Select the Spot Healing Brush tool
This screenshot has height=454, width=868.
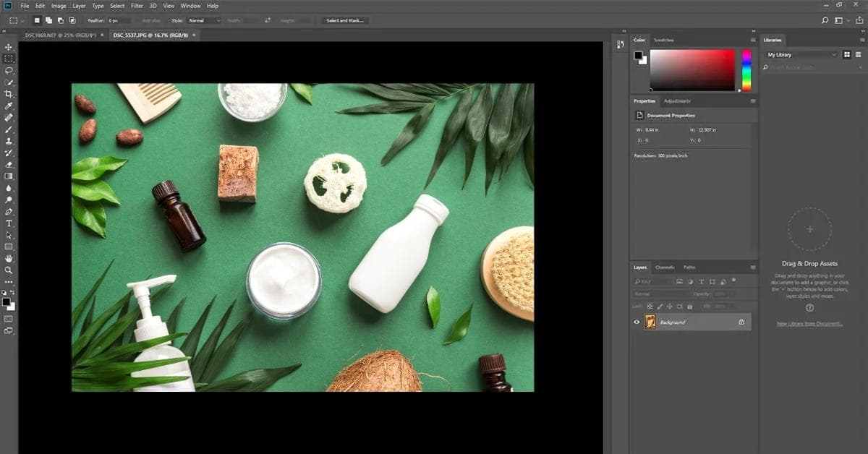pos(9,117)
